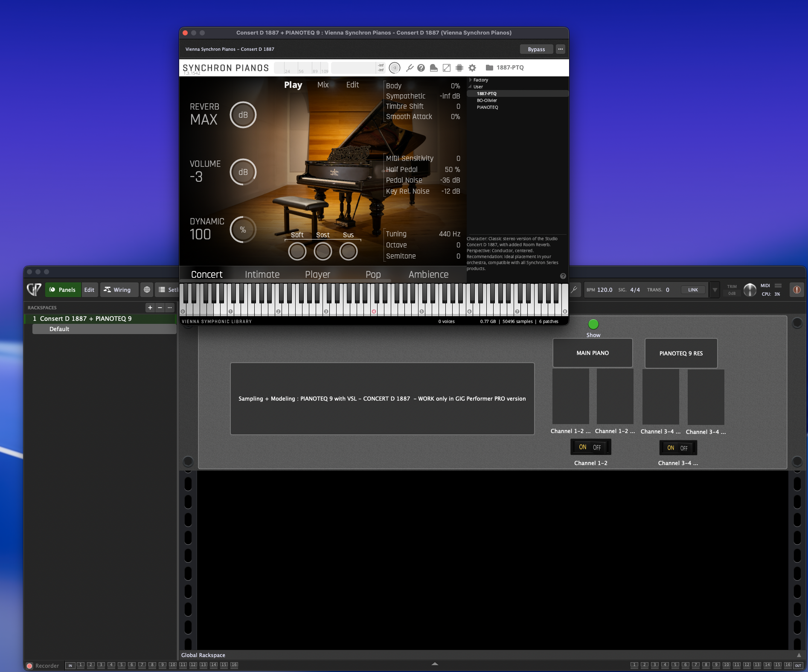Click the audio OUT indicator in status bar

pyautogui.click(x=798, y=665)
